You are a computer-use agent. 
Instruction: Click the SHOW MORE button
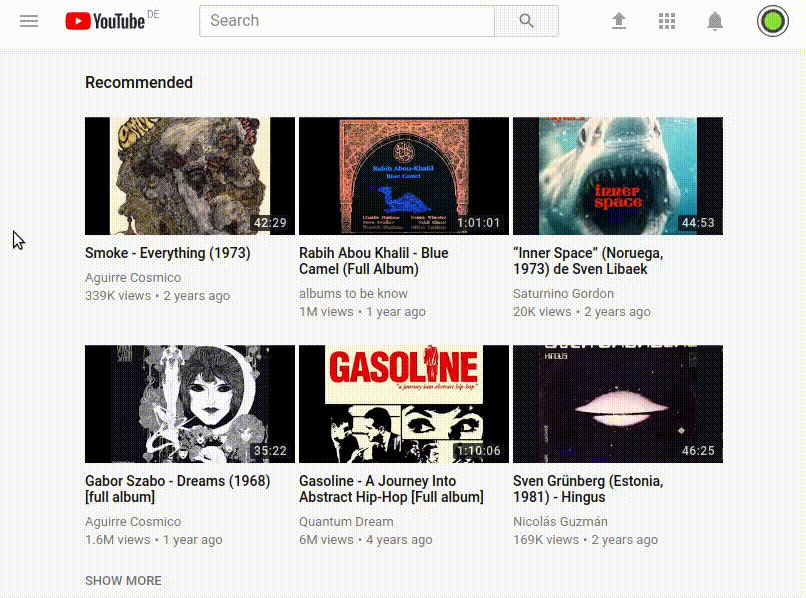123,581
